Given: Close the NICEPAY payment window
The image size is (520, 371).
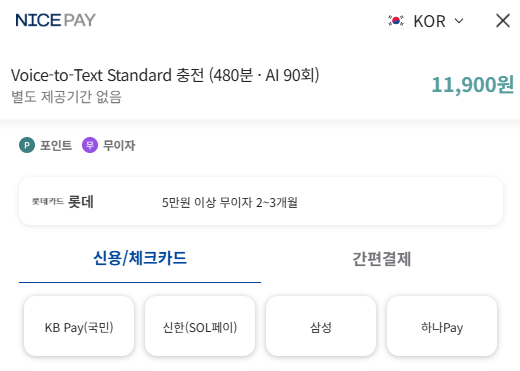Looking at the screenshot, I should coord(503,21).
